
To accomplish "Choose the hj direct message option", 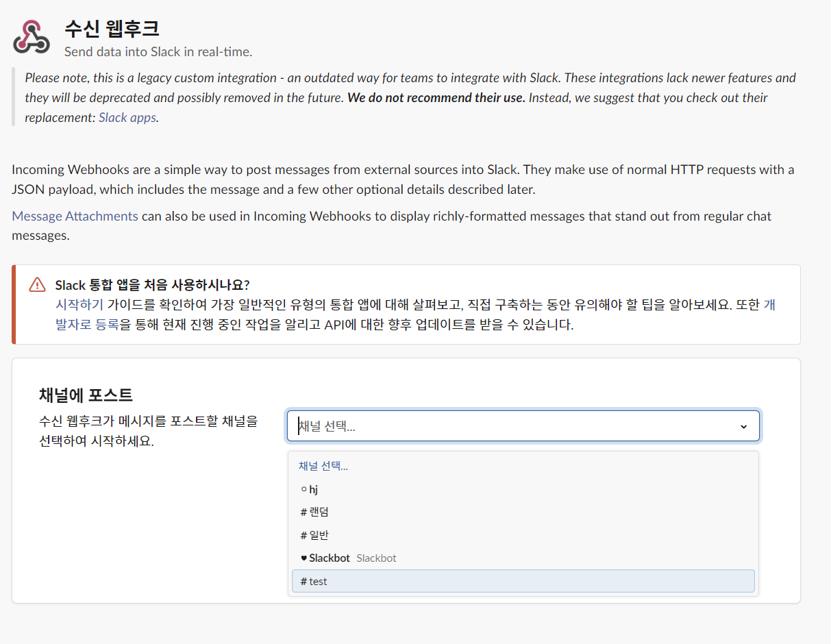I will pyautogui.click(x=523, y=489).
